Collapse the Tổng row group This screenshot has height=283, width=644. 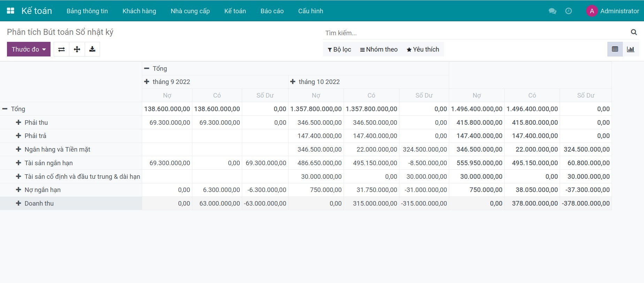pyautogui.click(x=14, y=109)
